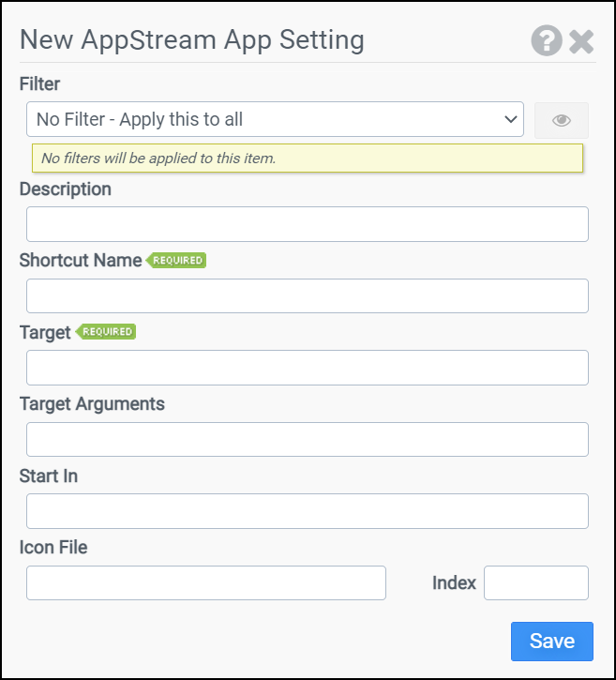616x680 pixels.
Task: Expand the Filter dropdown list
Action: [275, 119]
